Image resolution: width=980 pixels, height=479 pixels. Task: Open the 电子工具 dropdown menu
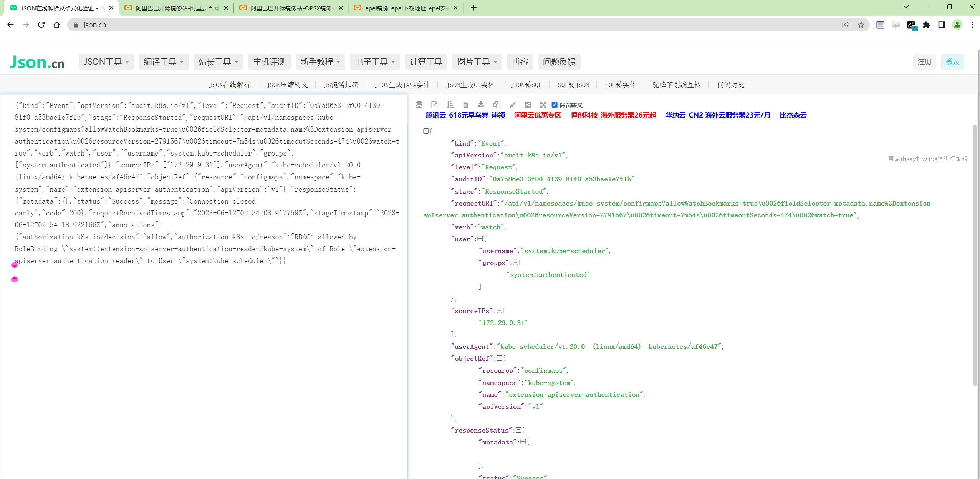(x=375, y=62)
